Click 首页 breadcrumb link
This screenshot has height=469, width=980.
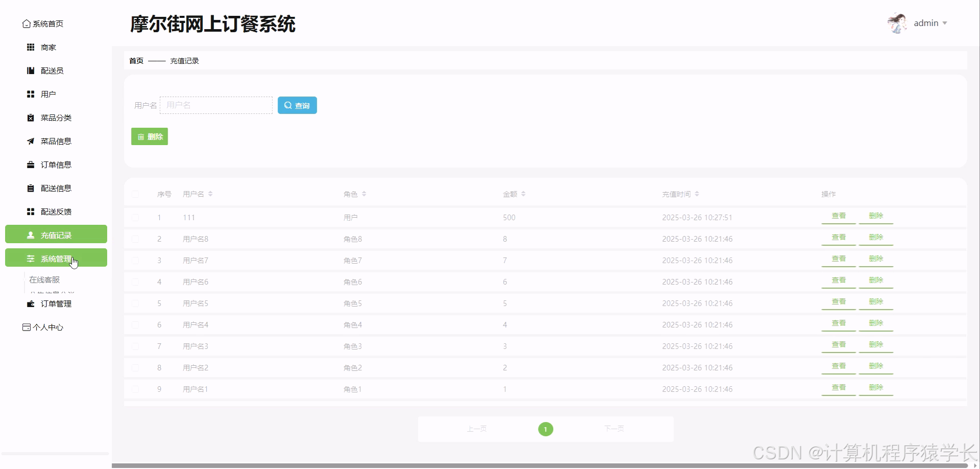(x=136, y=61)
